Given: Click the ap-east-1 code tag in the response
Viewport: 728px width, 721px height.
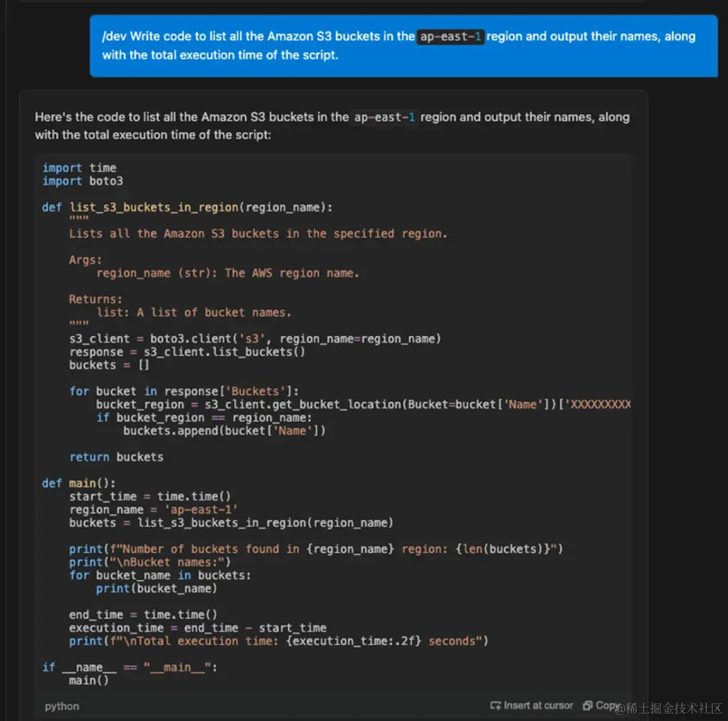Looking at the screenshot, I should click(x=384, y=117).
